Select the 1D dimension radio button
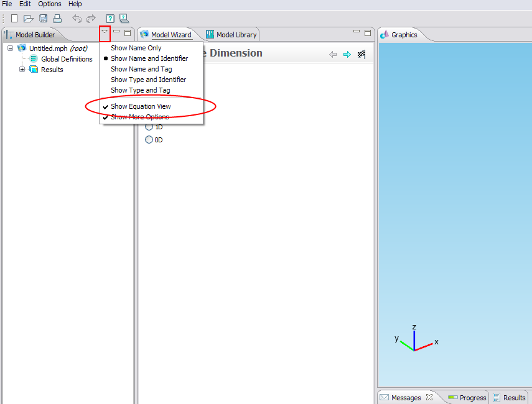This screenshot has height=404, width=532. point(149,127)
